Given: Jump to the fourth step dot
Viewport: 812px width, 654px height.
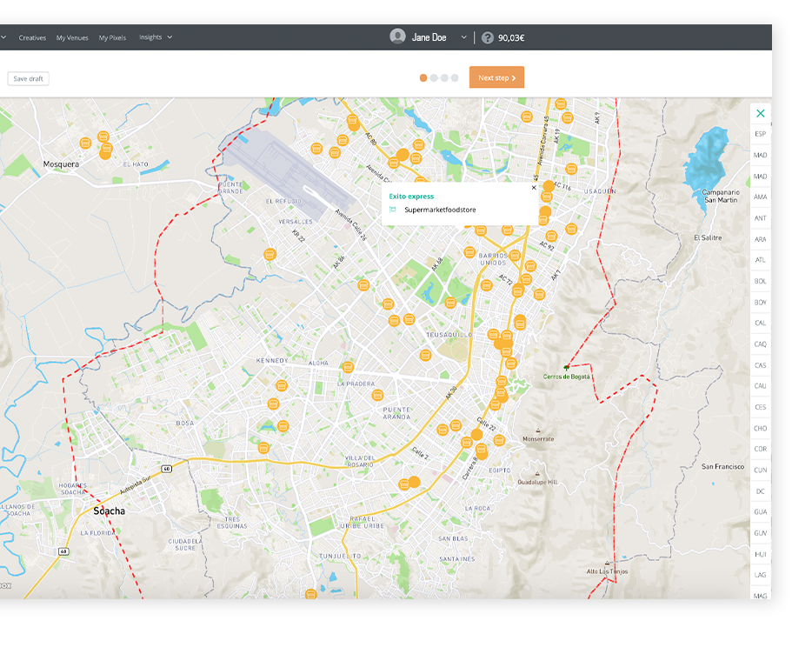Looking at the screenshot, I should (x=455, y=77).
